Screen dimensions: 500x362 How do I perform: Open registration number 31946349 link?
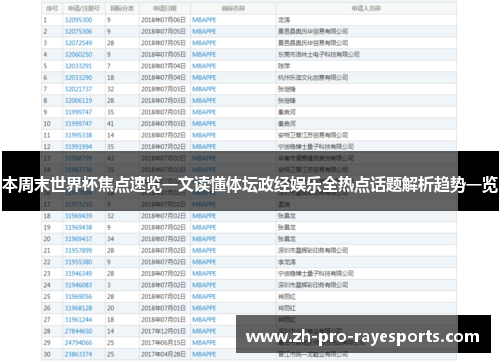[78, 273]
